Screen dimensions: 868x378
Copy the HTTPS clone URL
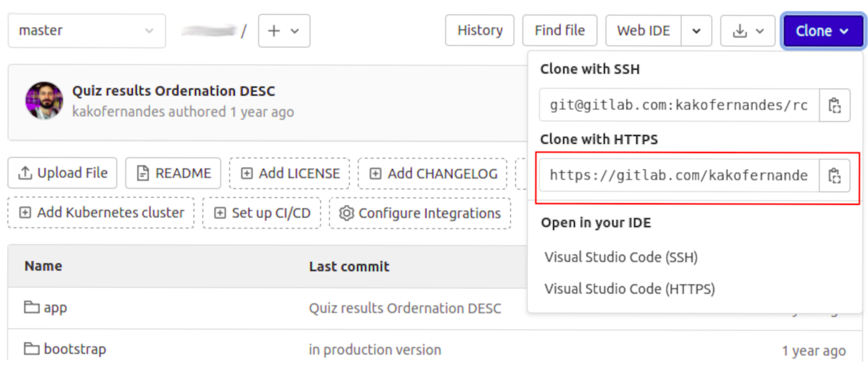(x=834, y=176)
